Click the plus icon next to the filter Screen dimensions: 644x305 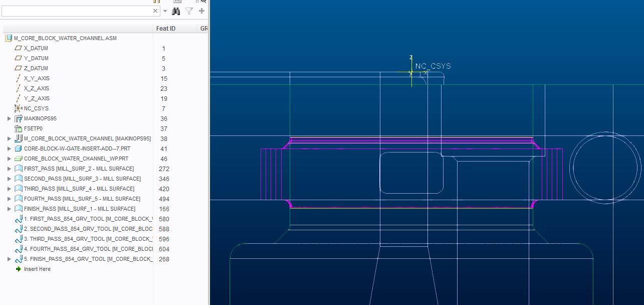coord(201,11)
